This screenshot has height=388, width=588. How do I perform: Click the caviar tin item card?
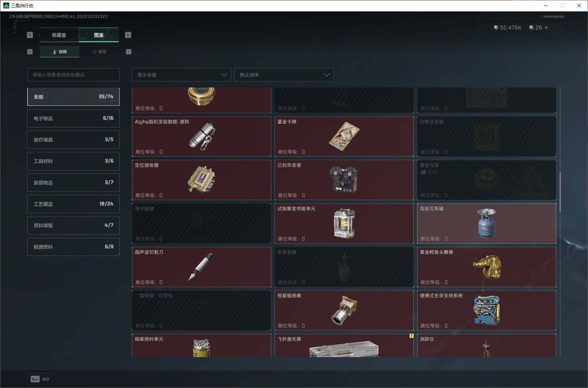tap(202, 100)
